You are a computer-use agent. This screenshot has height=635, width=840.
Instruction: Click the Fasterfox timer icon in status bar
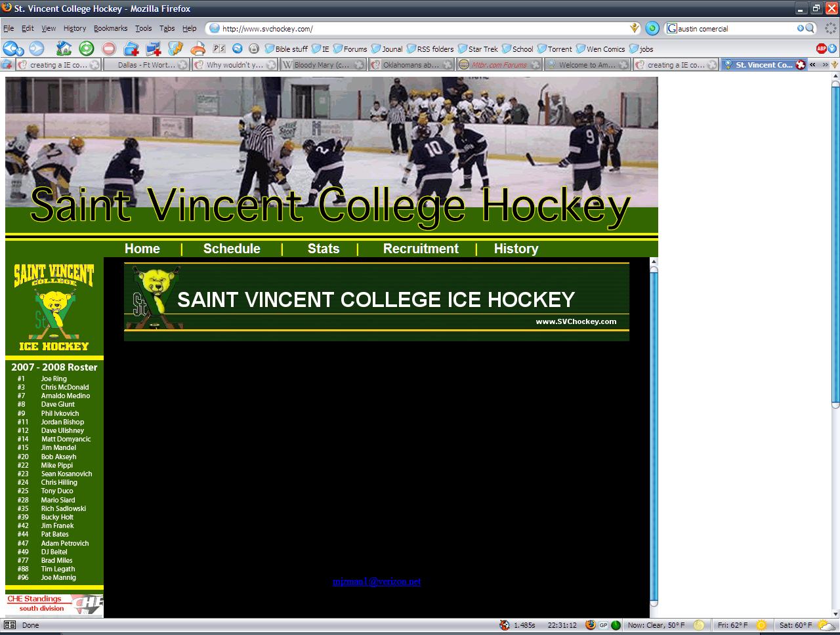click(x=504, y=625)
